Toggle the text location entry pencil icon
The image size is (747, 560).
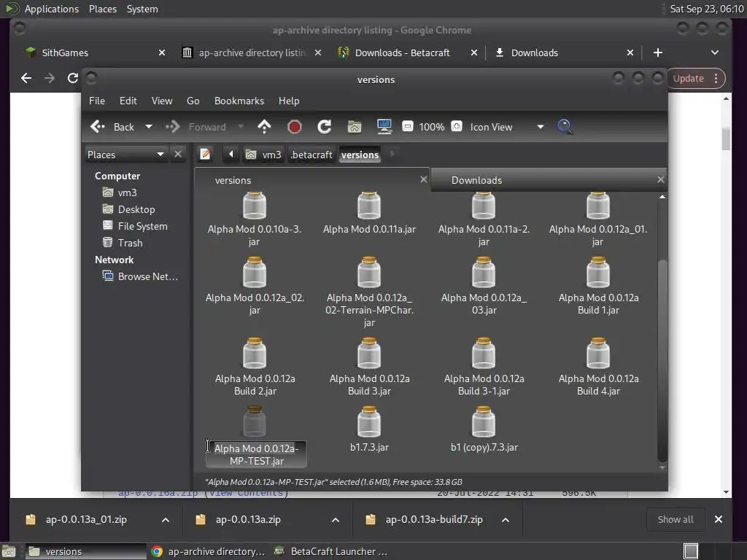(x=205, y=155)
